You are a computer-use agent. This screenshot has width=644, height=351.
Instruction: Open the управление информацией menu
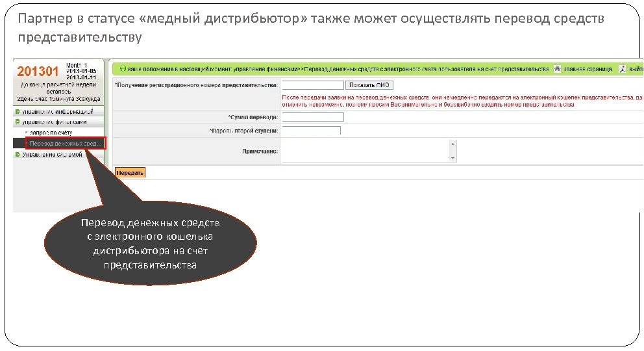tap(58, 111)
